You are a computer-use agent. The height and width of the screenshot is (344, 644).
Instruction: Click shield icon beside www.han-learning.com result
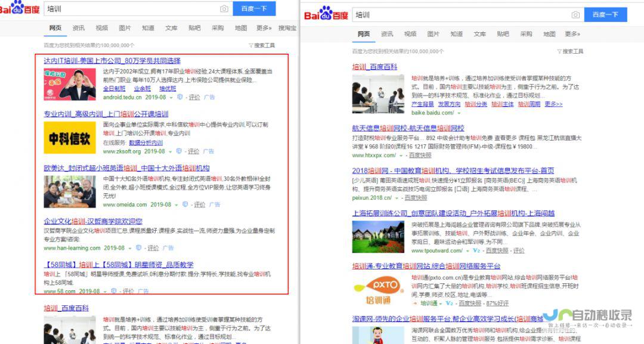(138, 248)
